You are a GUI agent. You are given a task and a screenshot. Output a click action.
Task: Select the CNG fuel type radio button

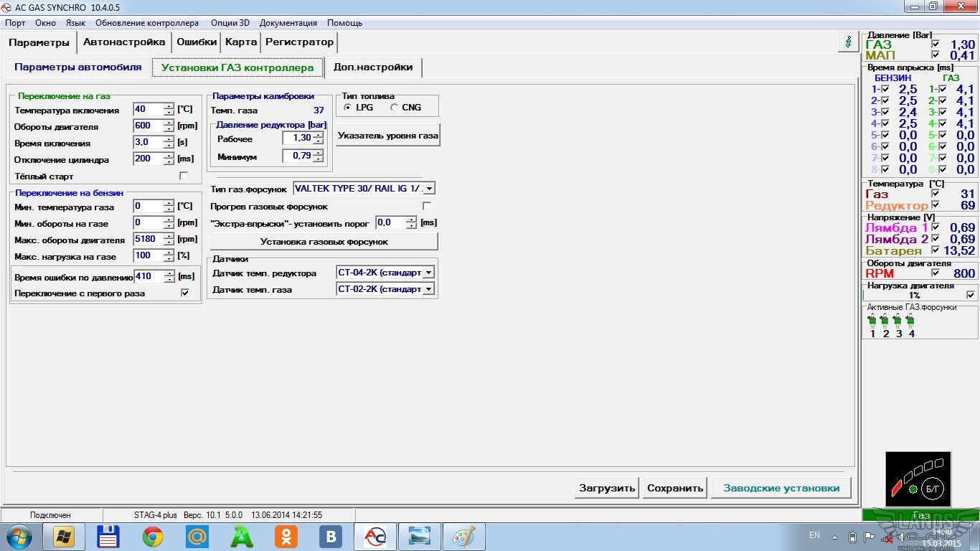[394, 108]
